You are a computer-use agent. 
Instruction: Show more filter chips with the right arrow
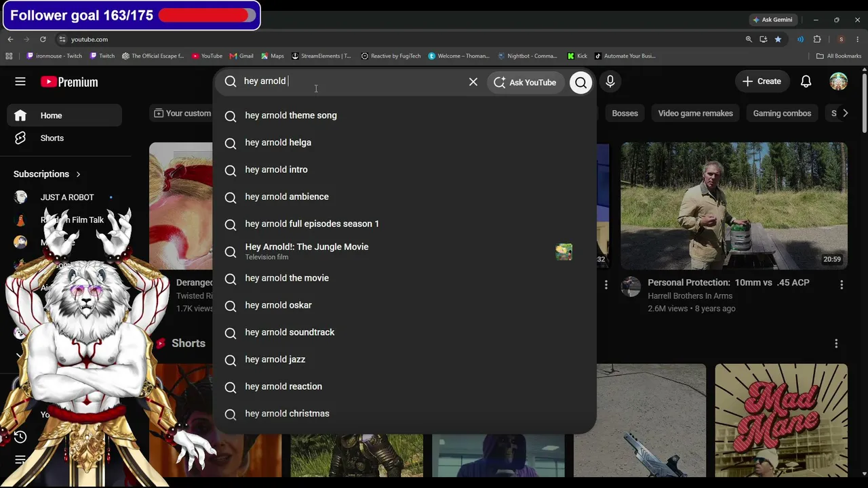click(x=845, y=113)
